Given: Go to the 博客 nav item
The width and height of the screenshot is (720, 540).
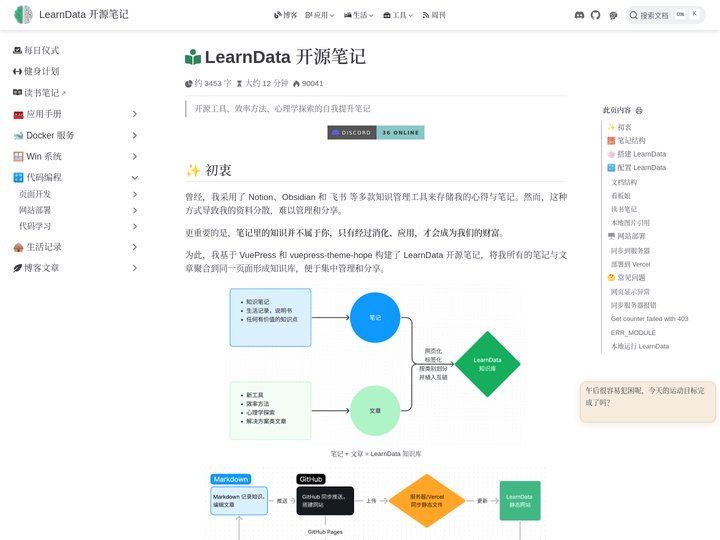Looking at the screenshot, I should coord(286,15).
